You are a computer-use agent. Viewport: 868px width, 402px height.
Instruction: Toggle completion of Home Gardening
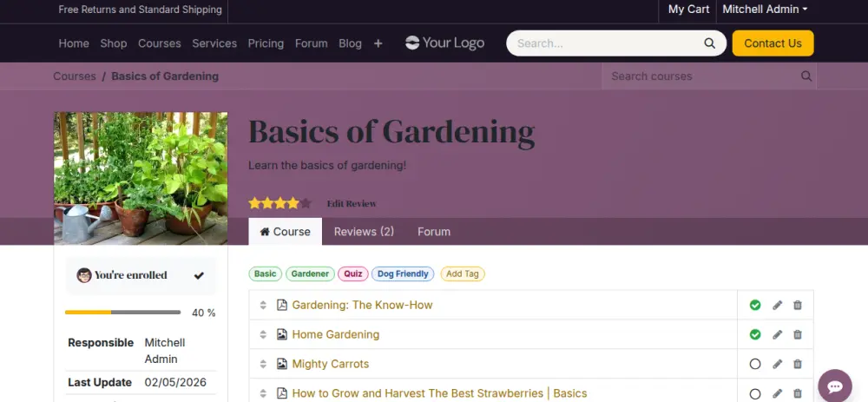coord(755,334)
